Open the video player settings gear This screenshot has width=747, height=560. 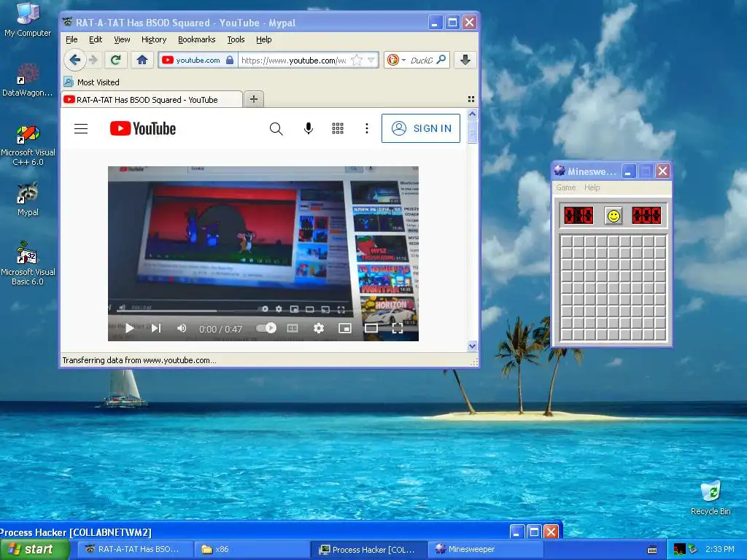click(x=319, y=328)
